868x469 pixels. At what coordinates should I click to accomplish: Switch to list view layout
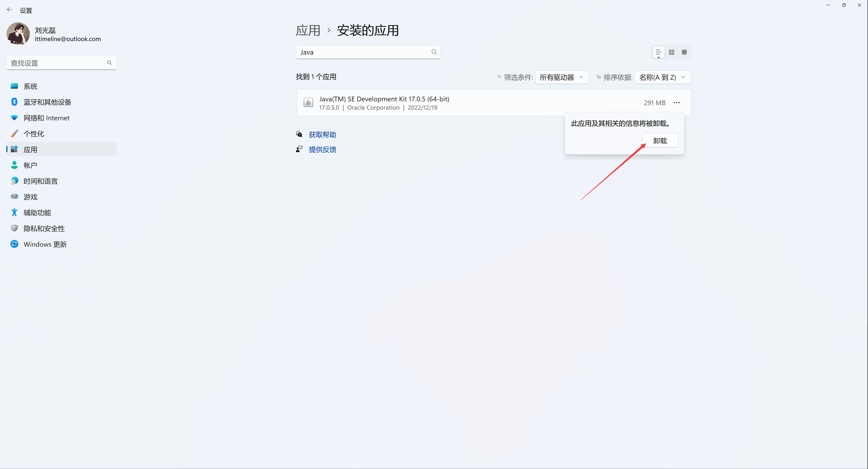point(658,52)
